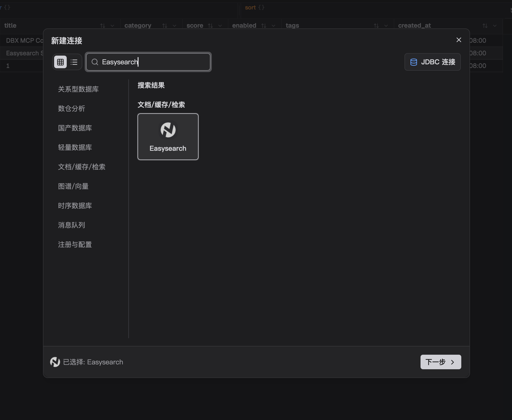Image resolution: width=512 pixels, height=420 pixels.
Task: Select the 轻量数据库 category
Action: pos(75,147)
